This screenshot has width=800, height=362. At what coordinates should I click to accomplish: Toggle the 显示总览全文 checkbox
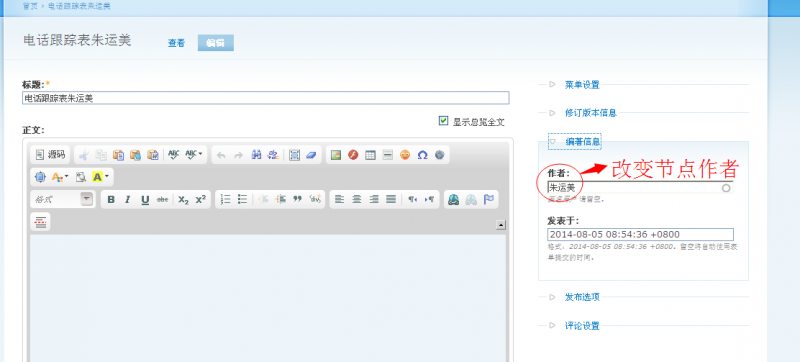click(x=443, y=121)
